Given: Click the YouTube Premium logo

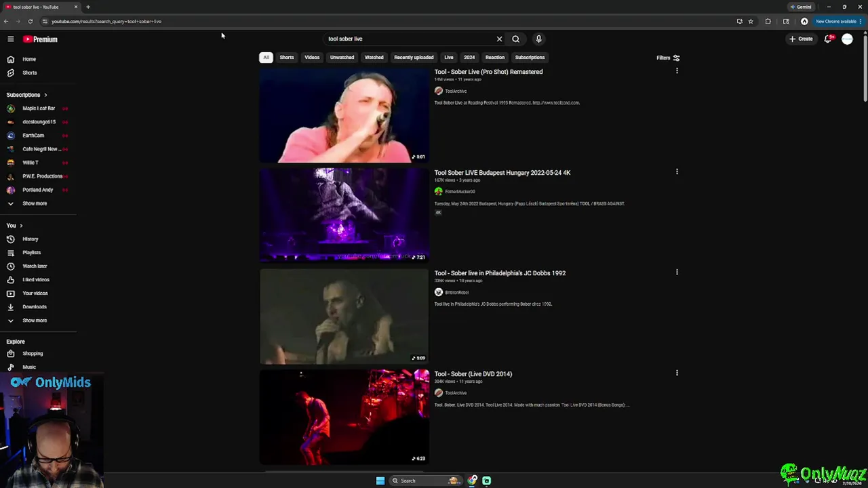Looking at the screenshot, I should pos(40,39).
